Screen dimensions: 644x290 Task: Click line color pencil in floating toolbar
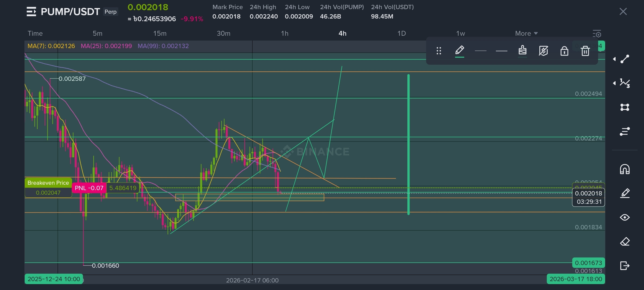(x=460, y=50)
